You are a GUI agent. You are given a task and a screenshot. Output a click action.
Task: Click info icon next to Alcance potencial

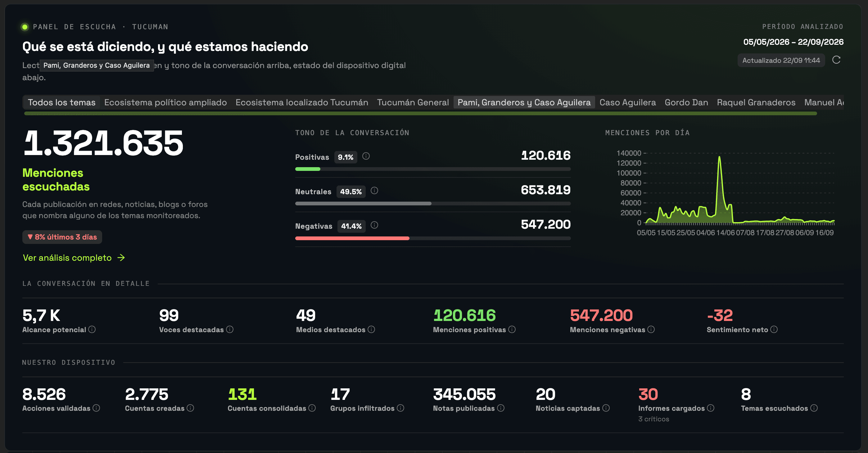tap(92, 330)
